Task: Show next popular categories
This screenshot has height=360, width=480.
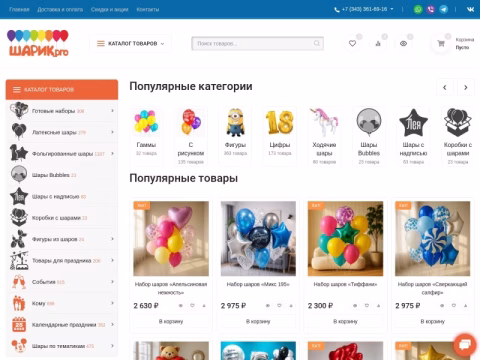Action: tap(466, 87)
